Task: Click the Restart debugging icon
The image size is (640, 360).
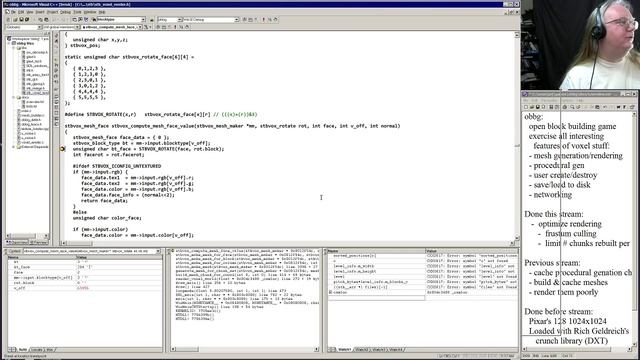Action: point(56,36)
